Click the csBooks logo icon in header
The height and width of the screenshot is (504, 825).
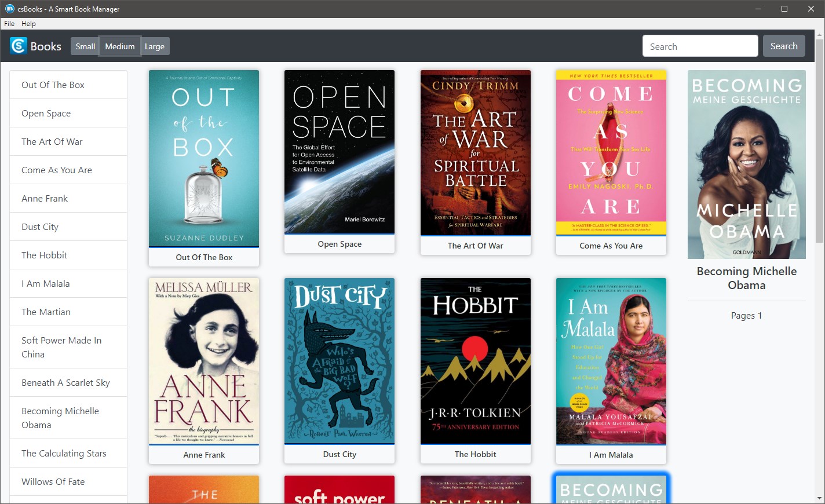[x=19, y=46]
